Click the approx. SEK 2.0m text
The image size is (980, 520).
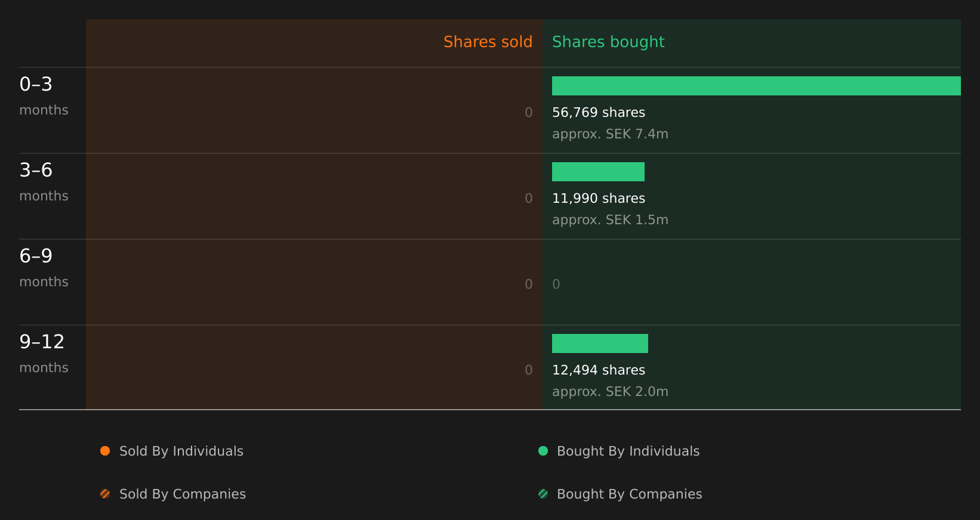tap(610, 392)
